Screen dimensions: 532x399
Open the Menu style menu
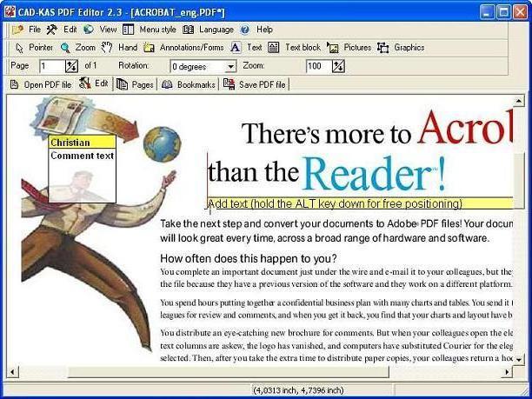click(157, 30)
